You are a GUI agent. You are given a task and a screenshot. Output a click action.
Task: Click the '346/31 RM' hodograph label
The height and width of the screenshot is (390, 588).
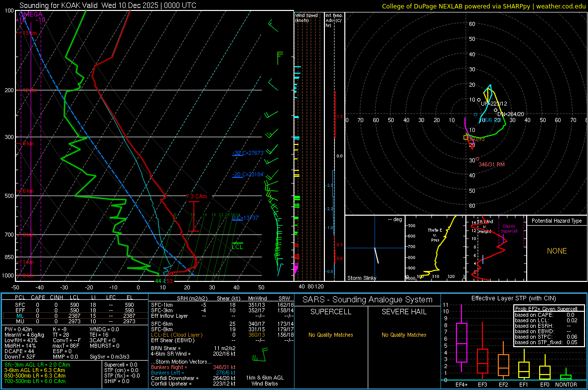pyautogui.click(x=491, y=165)
